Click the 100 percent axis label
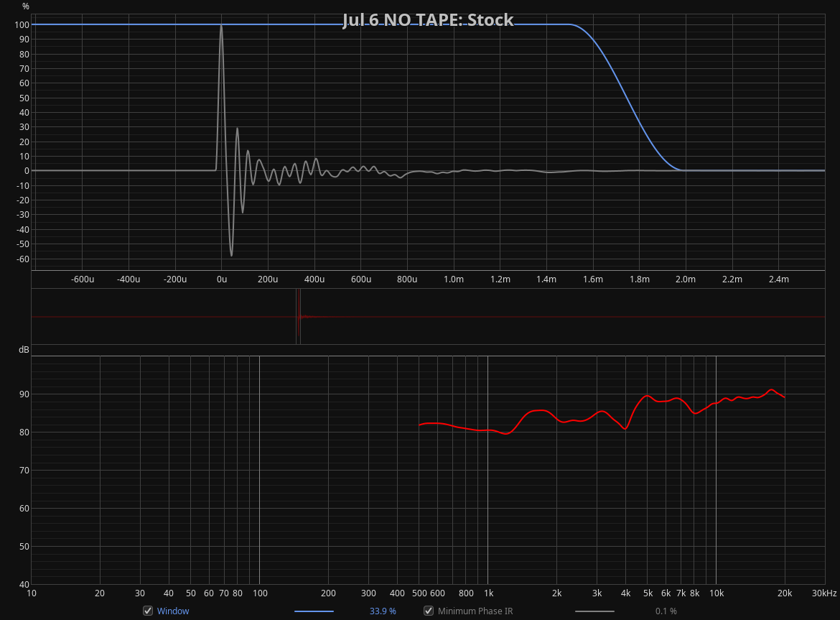Image resolution: width=840 pixels, height=620 pixels. coord(22,24)
